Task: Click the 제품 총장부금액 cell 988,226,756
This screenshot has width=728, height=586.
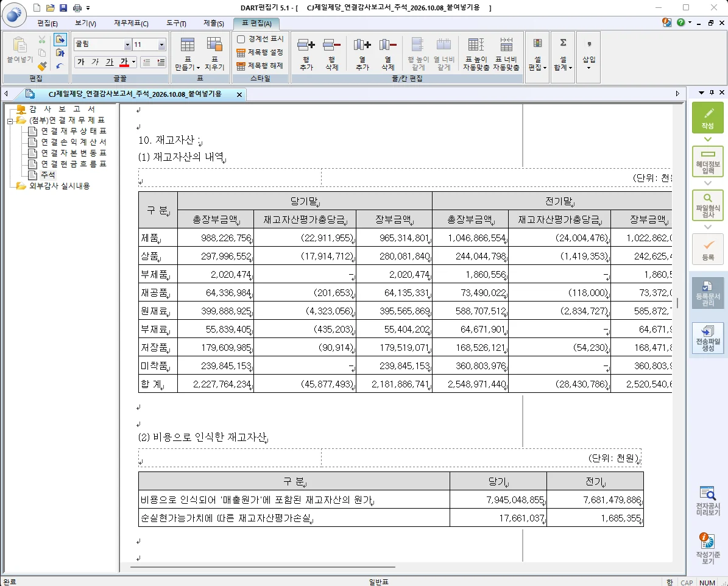Action: coord(216,238)
